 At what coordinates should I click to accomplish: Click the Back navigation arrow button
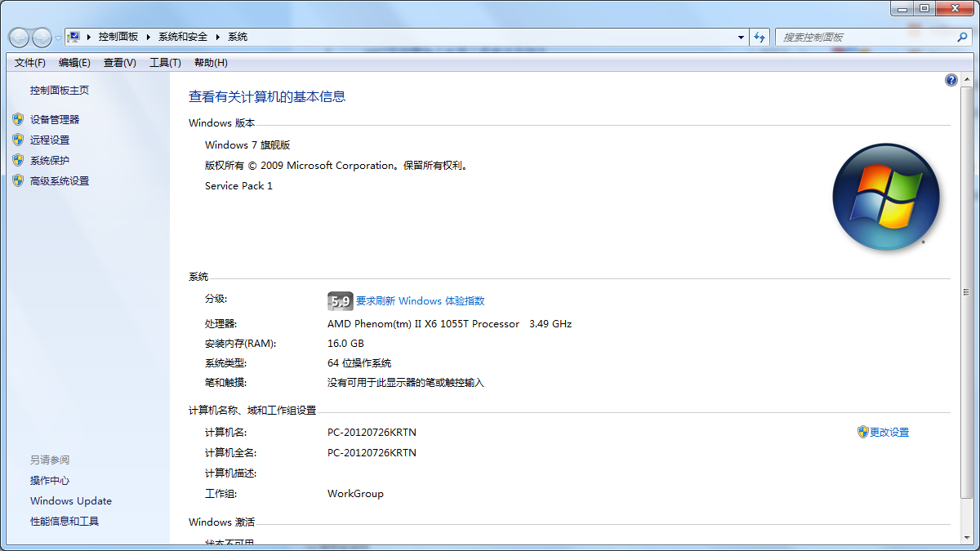click(19, 38)
